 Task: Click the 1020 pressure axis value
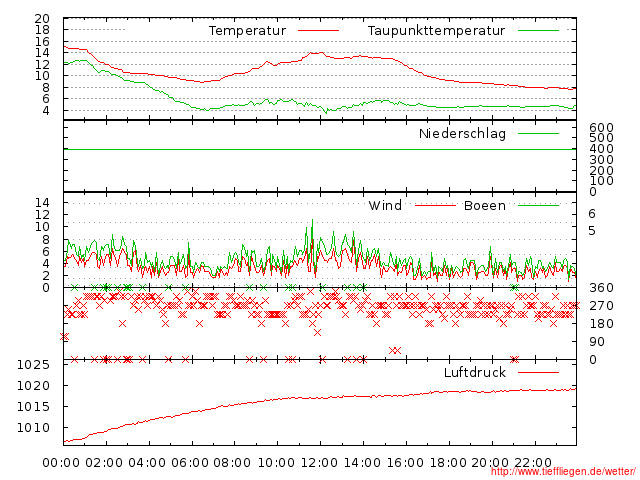[x=33, y=386]
